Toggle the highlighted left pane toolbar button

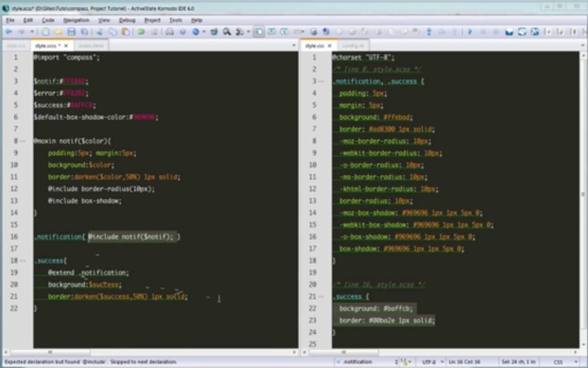tap(259, 32)
